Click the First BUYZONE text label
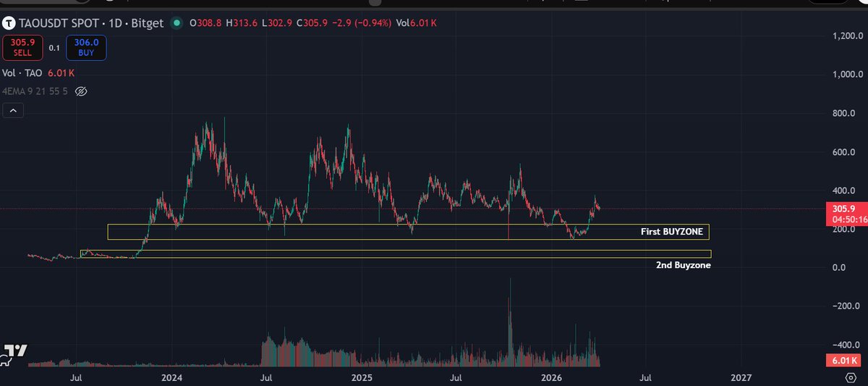Viewport: 868px width, 386px height. 671,232
